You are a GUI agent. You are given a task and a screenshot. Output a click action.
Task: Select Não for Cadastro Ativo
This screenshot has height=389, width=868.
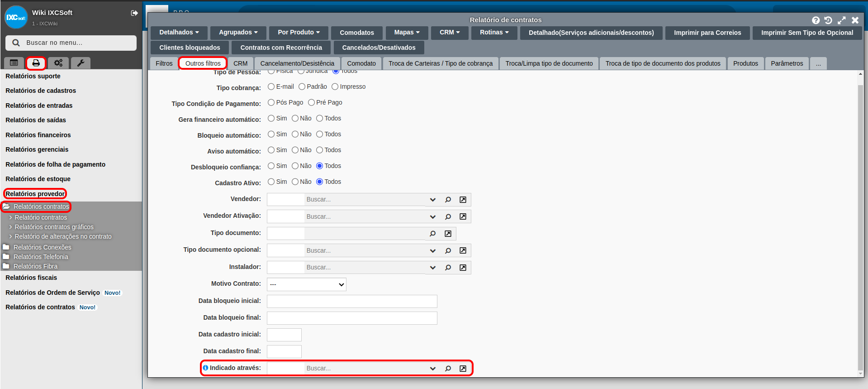tap(295, 182)
